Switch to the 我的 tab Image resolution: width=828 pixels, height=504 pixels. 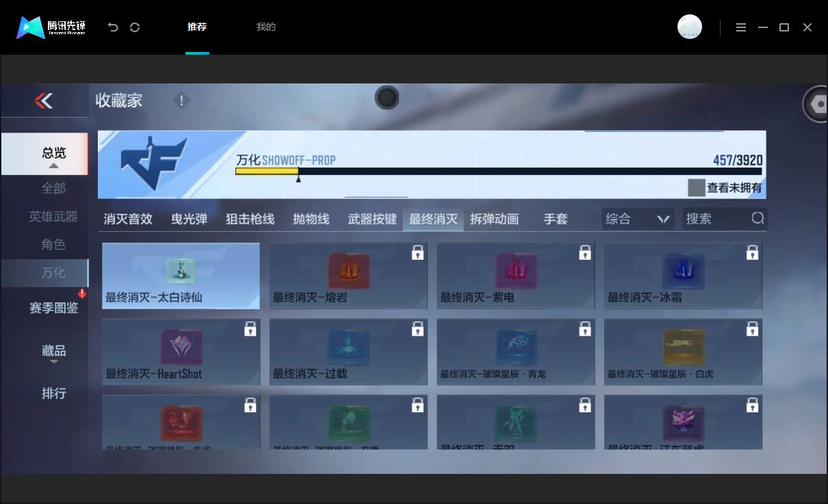266,27
